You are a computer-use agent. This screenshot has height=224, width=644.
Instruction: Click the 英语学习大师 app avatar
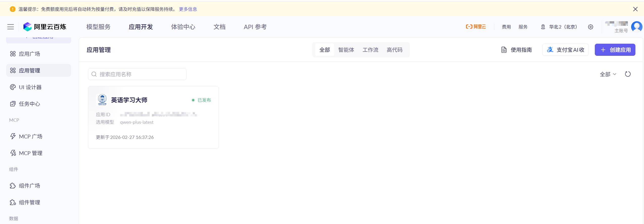(x=102, y=100)
